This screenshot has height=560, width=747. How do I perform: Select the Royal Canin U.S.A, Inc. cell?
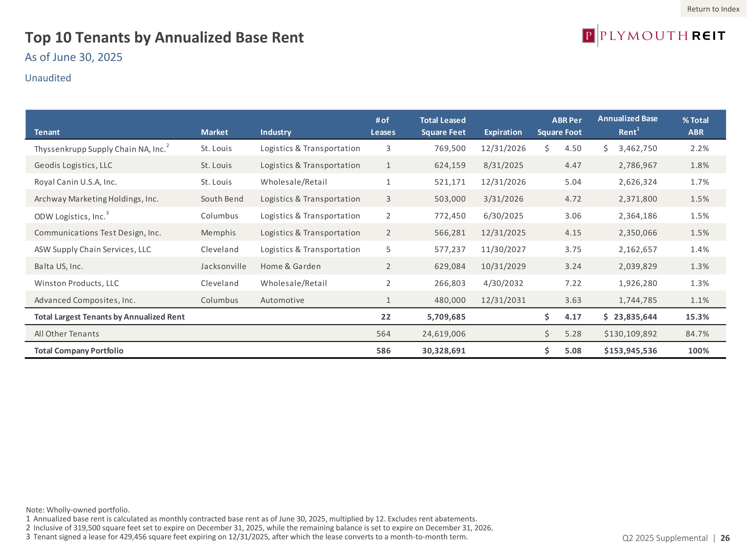pyautogui.click(x=76, y=182)
